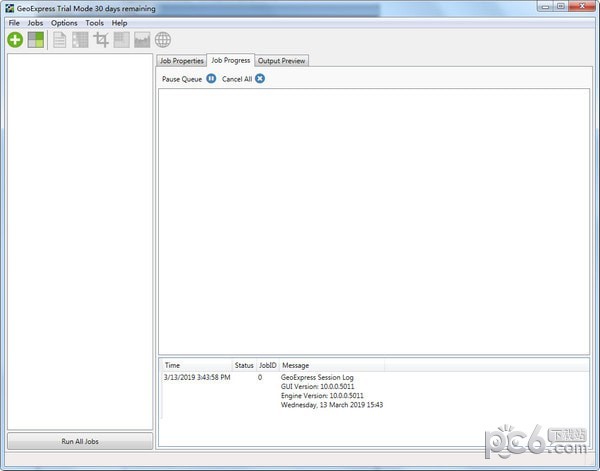Viewport: 600px width, 471px height.
Task: Click the Run All Jobs button
Action: point(80,441)
